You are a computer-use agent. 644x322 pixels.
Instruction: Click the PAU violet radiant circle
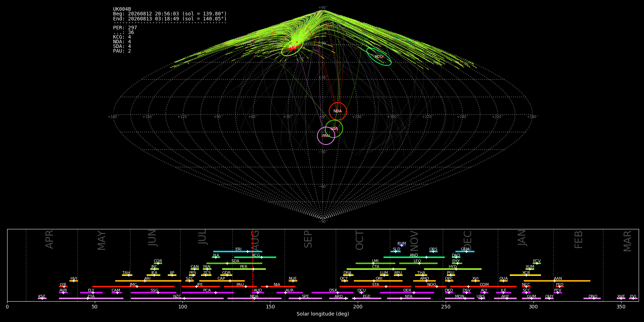(326, 136)
